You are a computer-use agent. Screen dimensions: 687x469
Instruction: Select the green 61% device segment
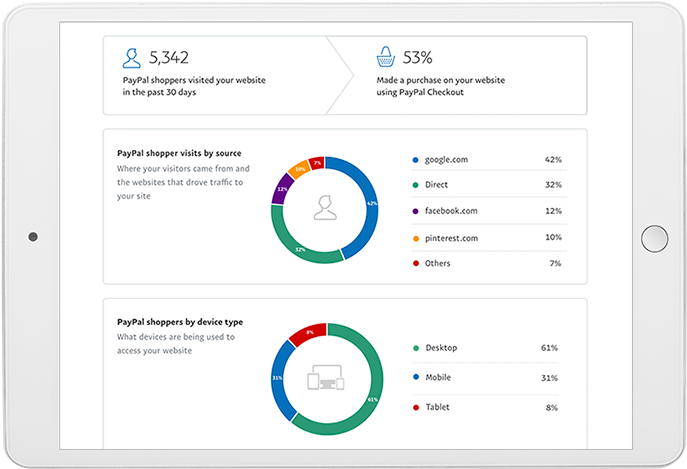pyautogui.click(x=373, y=399)
